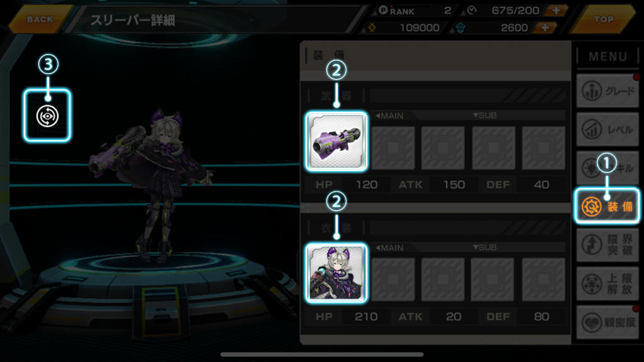Add gems with the plus button
Viewport: 644px width, 362px height.
pyautogui.click(x=545, y=28)
